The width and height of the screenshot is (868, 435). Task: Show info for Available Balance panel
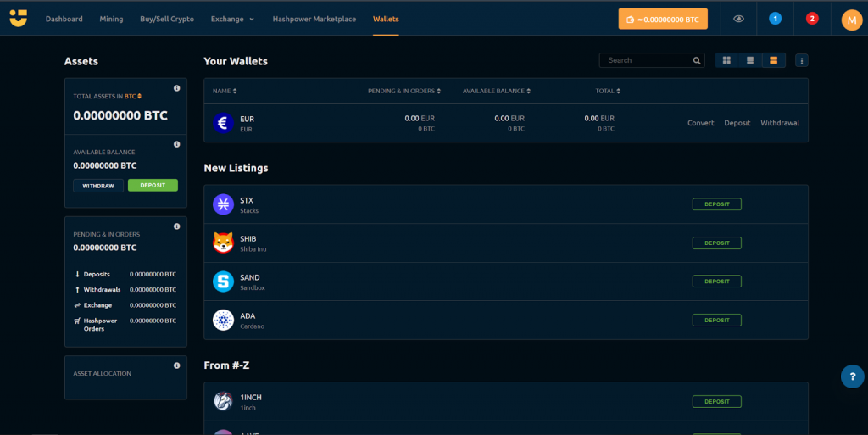[176, 144]
